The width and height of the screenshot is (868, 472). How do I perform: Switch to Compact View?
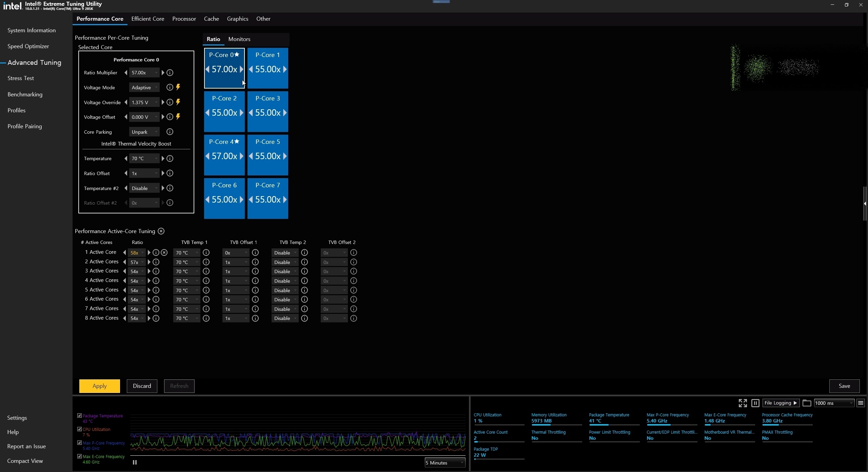point(25,461)
